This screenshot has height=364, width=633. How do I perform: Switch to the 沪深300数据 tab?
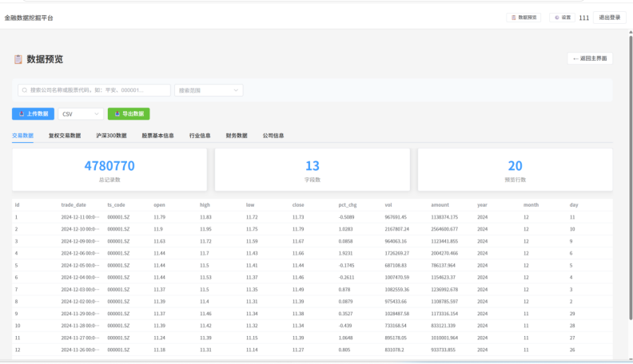pos(111,136)
